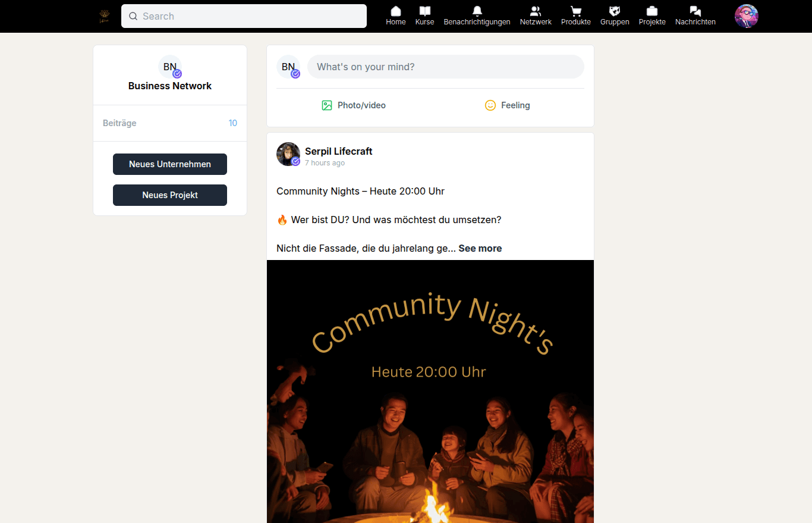
Task: Click "What's on your mind?" field
Action: [x=445, y=67]
